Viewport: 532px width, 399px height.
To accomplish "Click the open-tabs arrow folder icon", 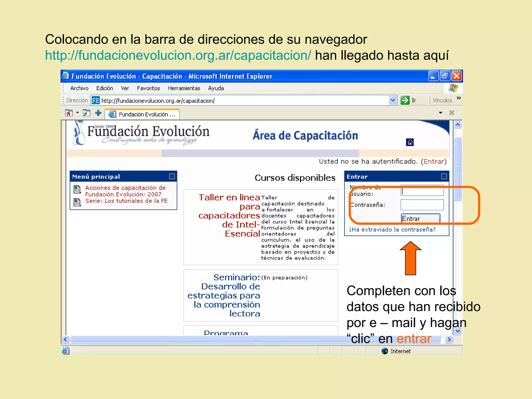I will (86, 113).
